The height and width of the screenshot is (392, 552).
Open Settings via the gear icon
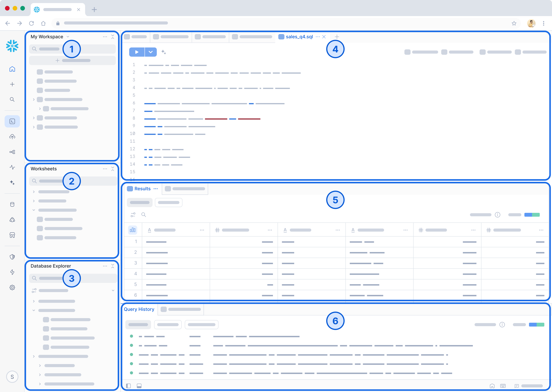tap(12, 287)
